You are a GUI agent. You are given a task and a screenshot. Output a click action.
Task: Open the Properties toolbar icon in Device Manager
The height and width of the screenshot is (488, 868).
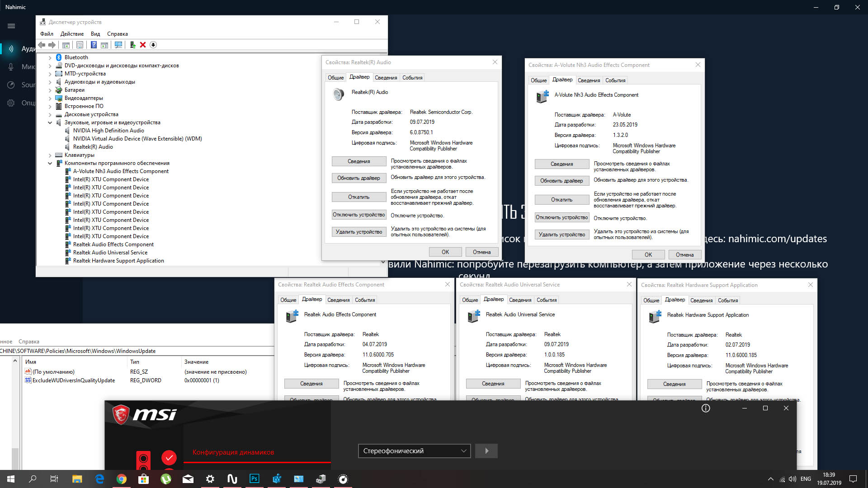80,45
